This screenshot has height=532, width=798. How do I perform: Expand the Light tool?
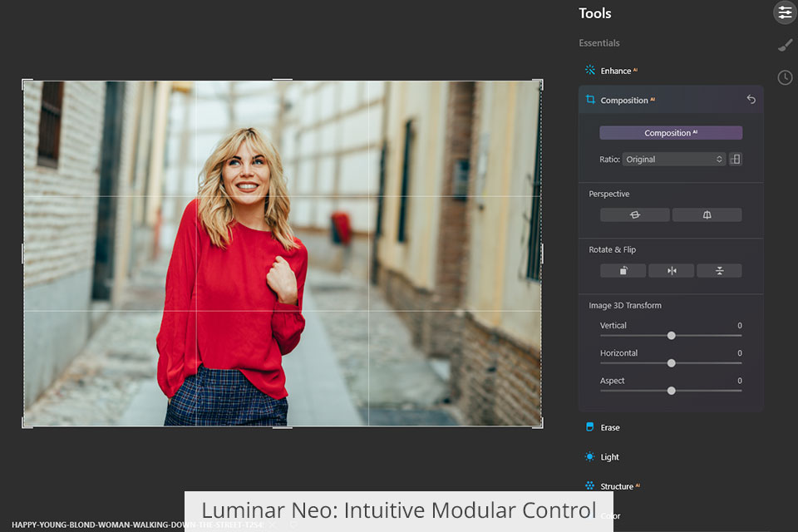(x=609, y=457)
